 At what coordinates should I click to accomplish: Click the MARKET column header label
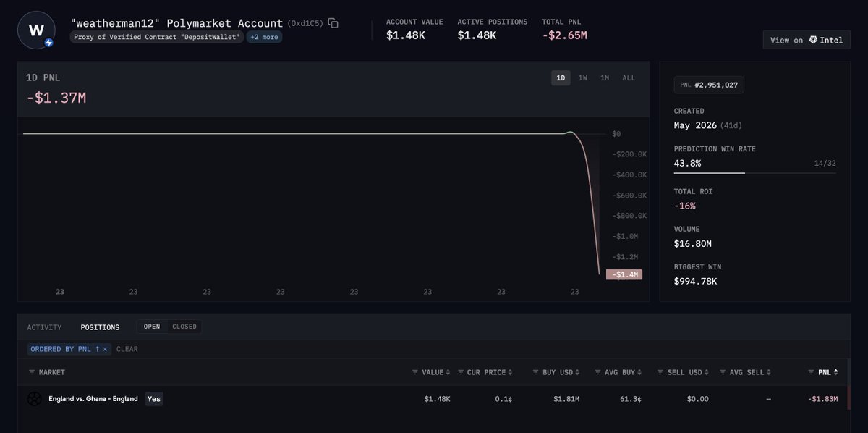coord(52,372)
